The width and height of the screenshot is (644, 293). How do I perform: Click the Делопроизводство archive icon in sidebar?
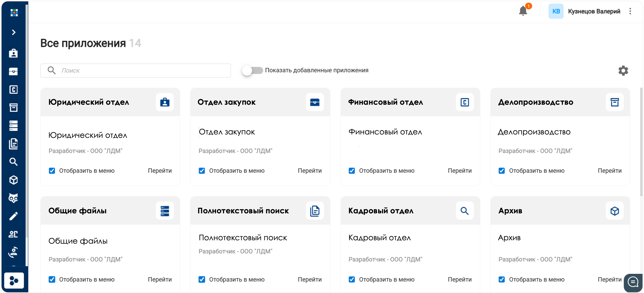(13, 108)
